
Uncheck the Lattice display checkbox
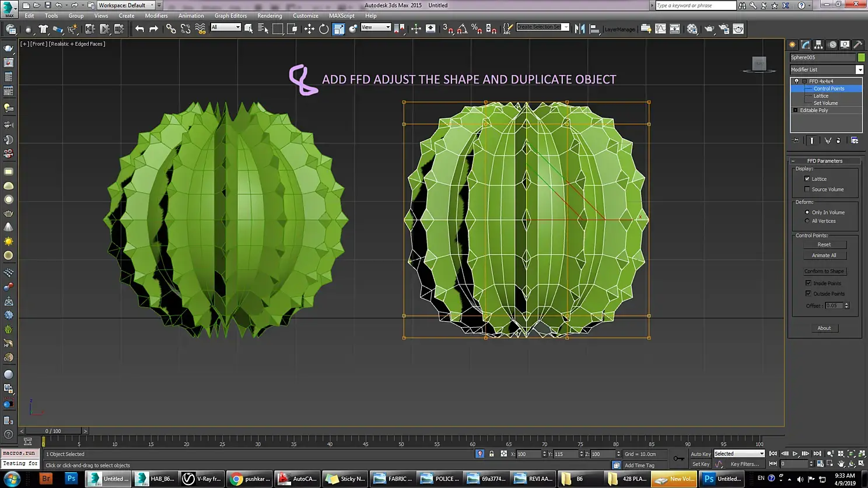807,179
